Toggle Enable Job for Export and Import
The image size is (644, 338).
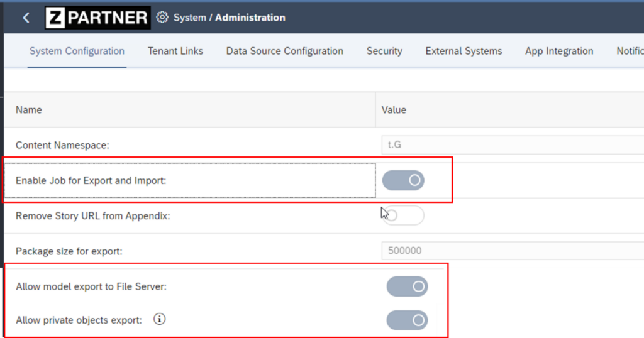coord(403,181)
